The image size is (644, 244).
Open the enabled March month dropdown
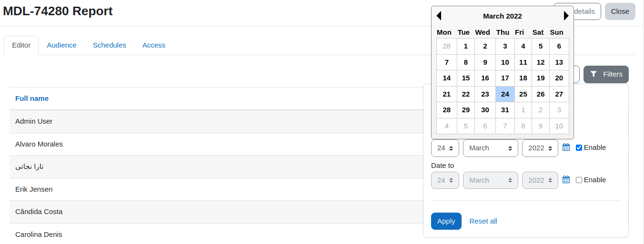pyautogui.click(x=491, y=148)
